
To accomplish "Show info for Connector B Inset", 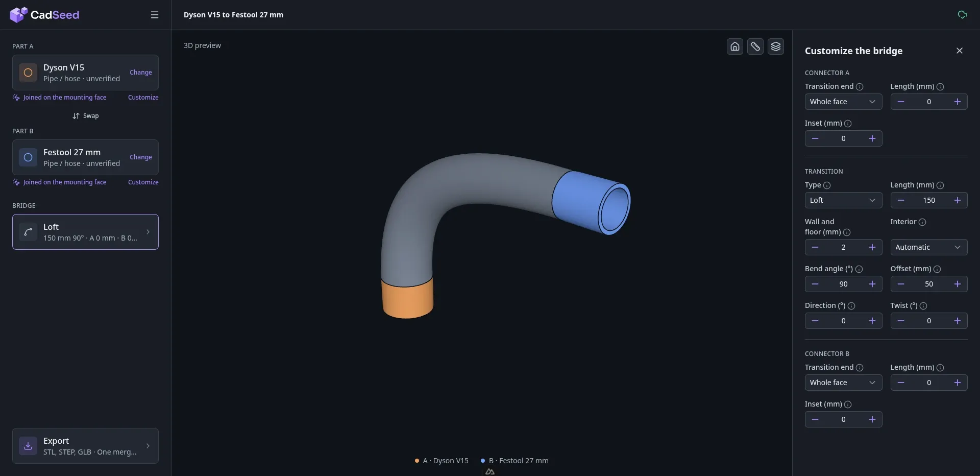I will point(848,404).
